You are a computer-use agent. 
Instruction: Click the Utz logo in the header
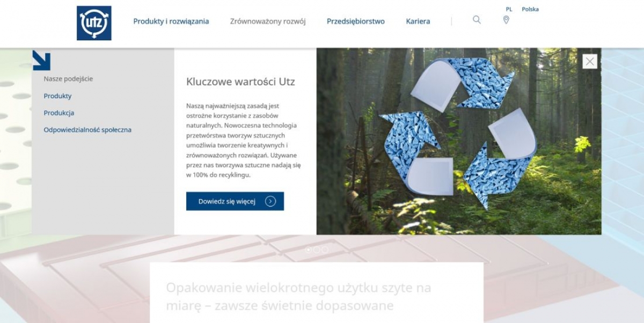pos(94,23)
